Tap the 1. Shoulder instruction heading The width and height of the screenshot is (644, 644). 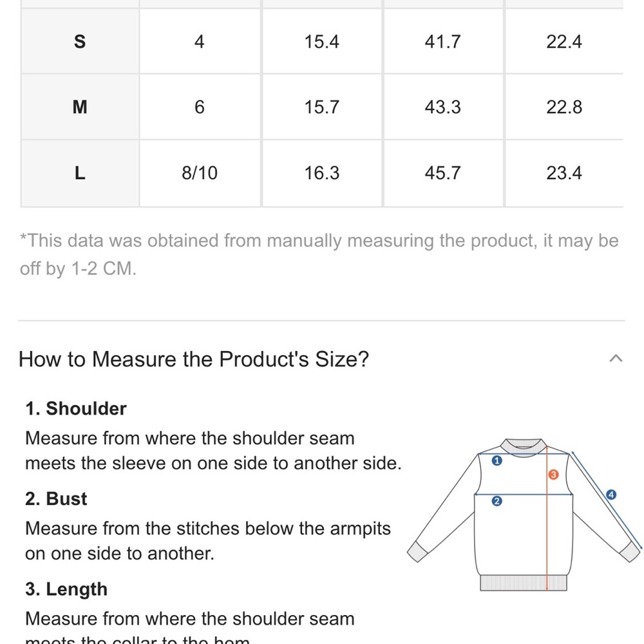76,409
